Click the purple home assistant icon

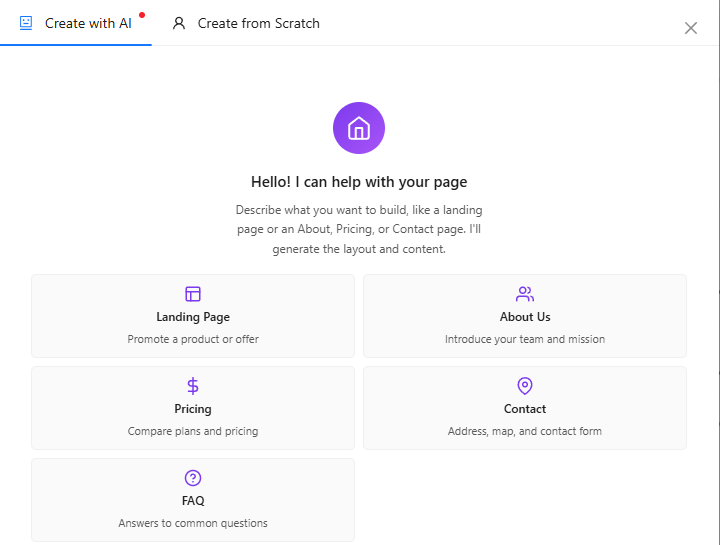click(359, 128)
